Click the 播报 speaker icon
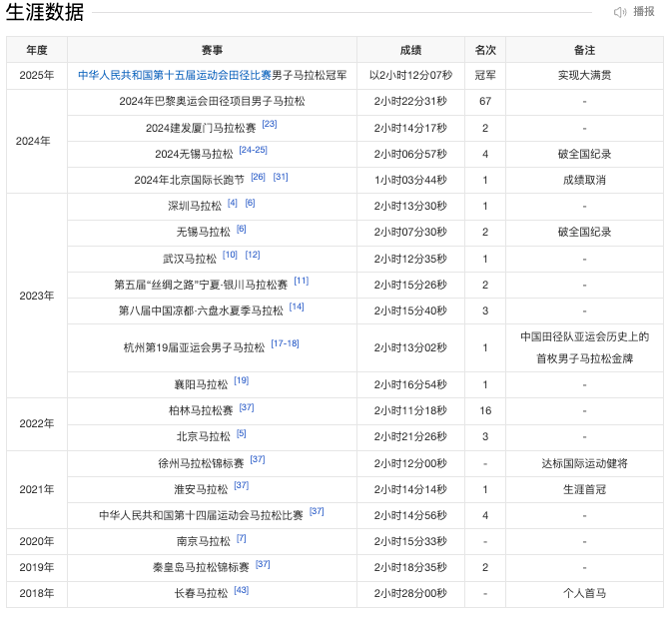Screen dimensions: 672x617 coord(620,12)
